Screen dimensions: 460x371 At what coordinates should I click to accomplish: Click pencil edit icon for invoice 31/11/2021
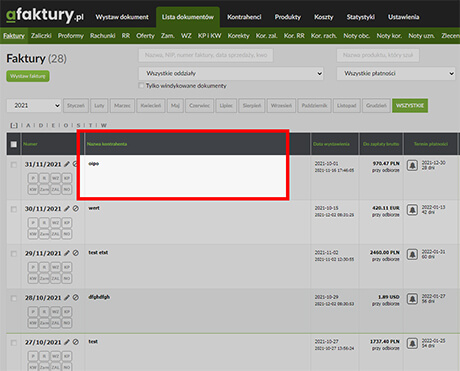67,164
